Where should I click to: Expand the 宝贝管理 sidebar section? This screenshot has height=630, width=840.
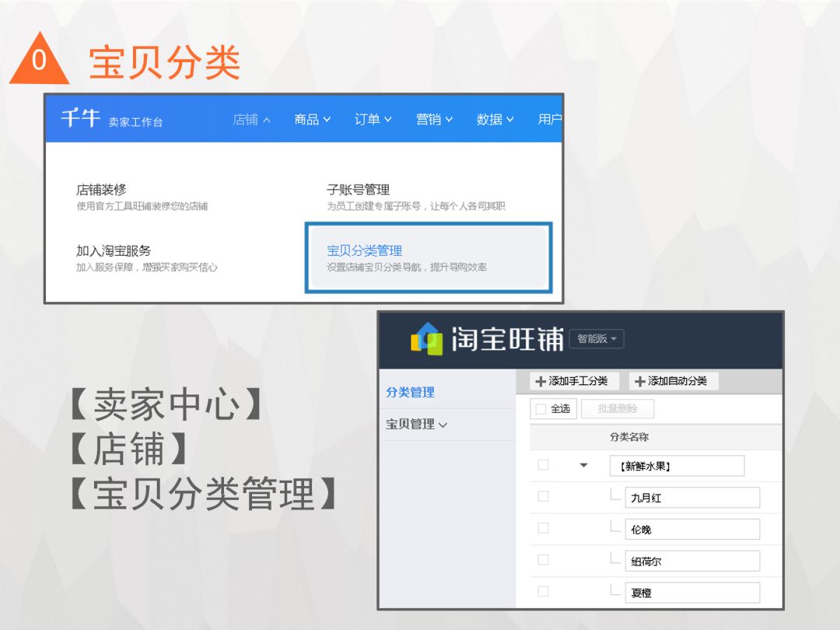coord(416,425)
